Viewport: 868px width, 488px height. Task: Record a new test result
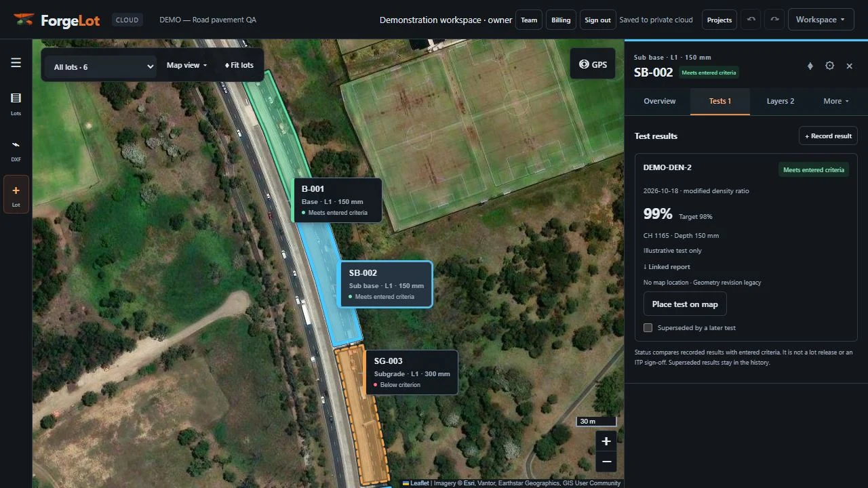pos(828,136)
